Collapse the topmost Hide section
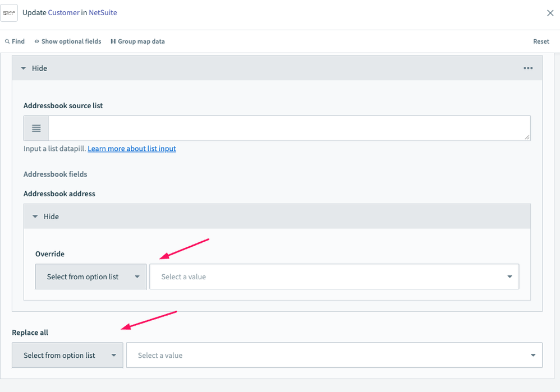 34,68
